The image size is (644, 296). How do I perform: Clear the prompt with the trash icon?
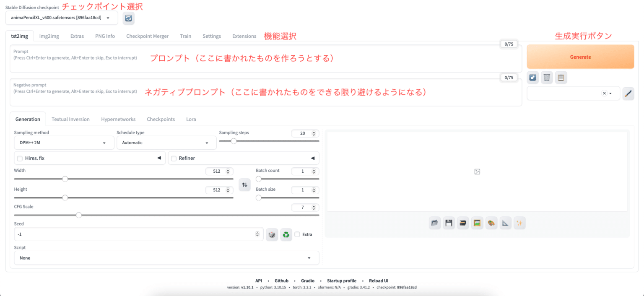pos(547,77)
